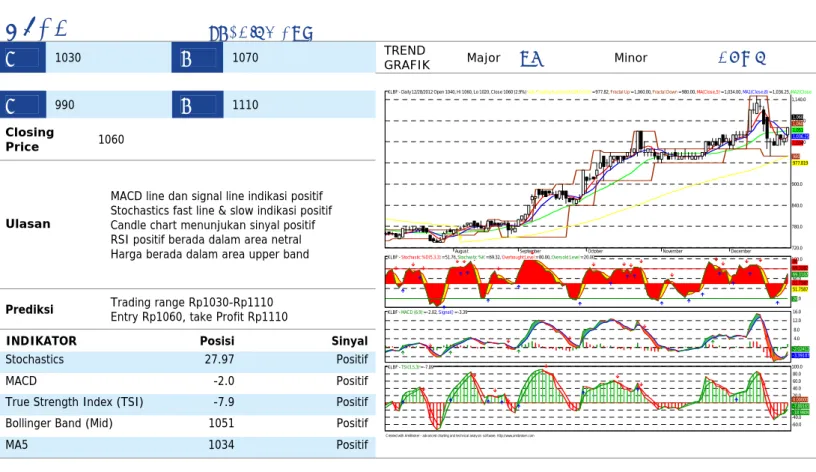Click Positif signal in TSI row

[352, 402]
